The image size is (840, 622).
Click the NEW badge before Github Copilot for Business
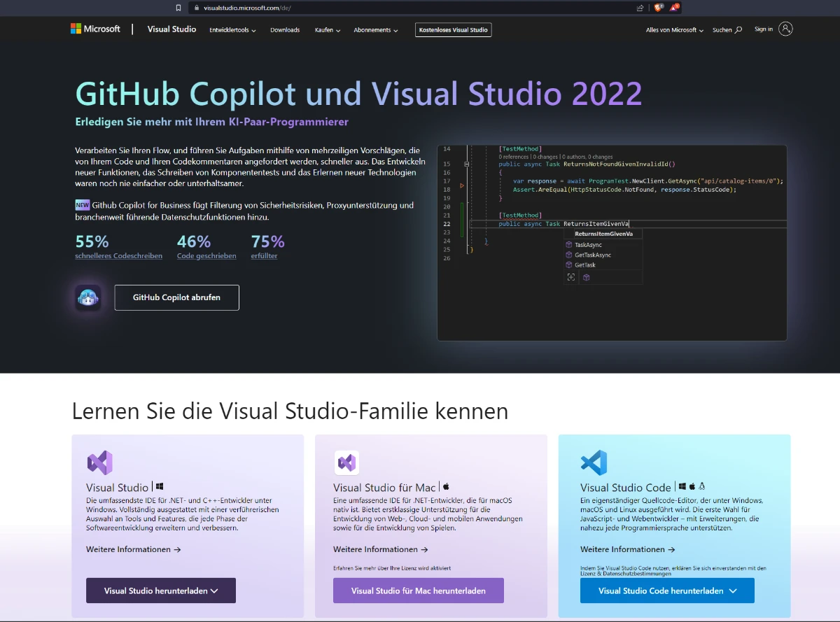pyautogui.click(x=83, y=205)
